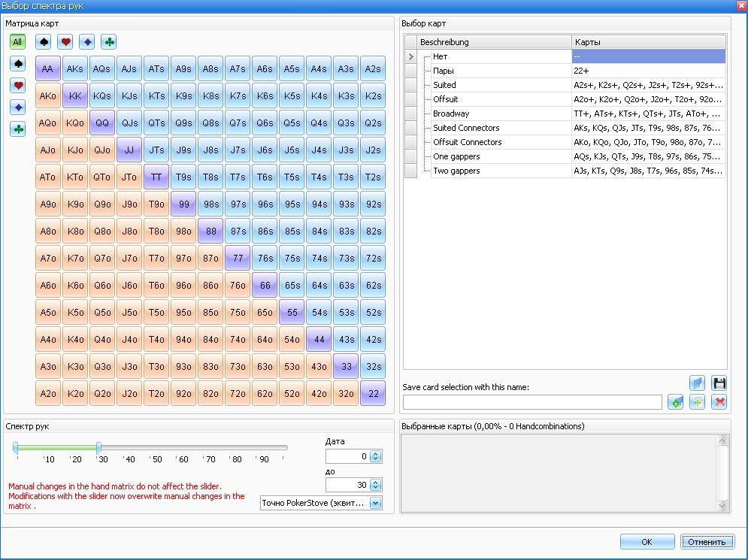Viewport: 748px width, 560px height.
Task: Decrease the Дата spinner value
Action: coord(376,459)
